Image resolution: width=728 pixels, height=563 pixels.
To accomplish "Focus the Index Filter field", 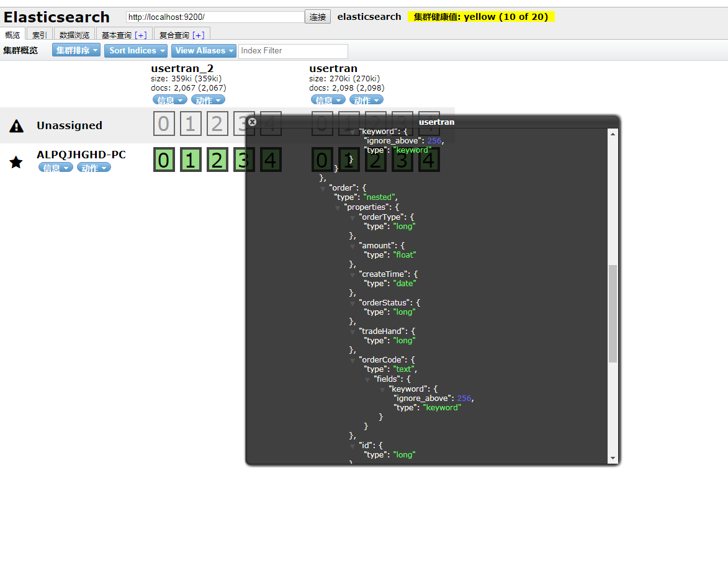I will click(293, 51).
